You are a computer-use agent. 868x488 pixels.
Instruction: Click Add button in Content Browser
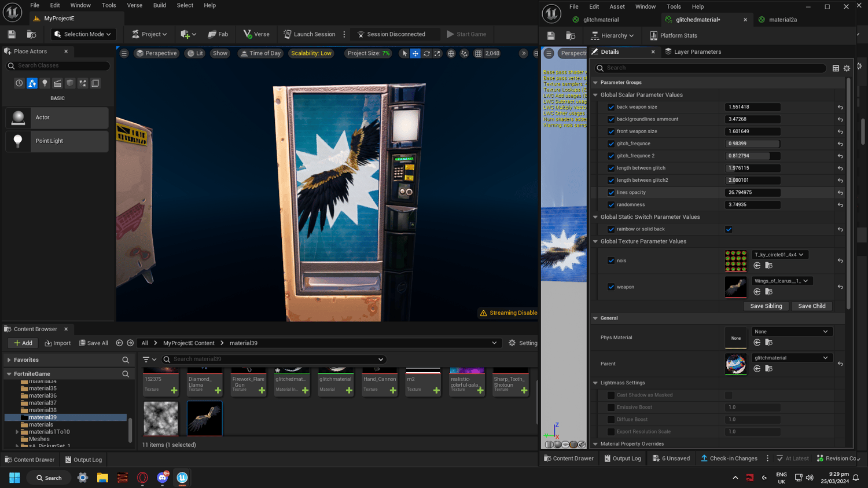[x=23, y=343]
